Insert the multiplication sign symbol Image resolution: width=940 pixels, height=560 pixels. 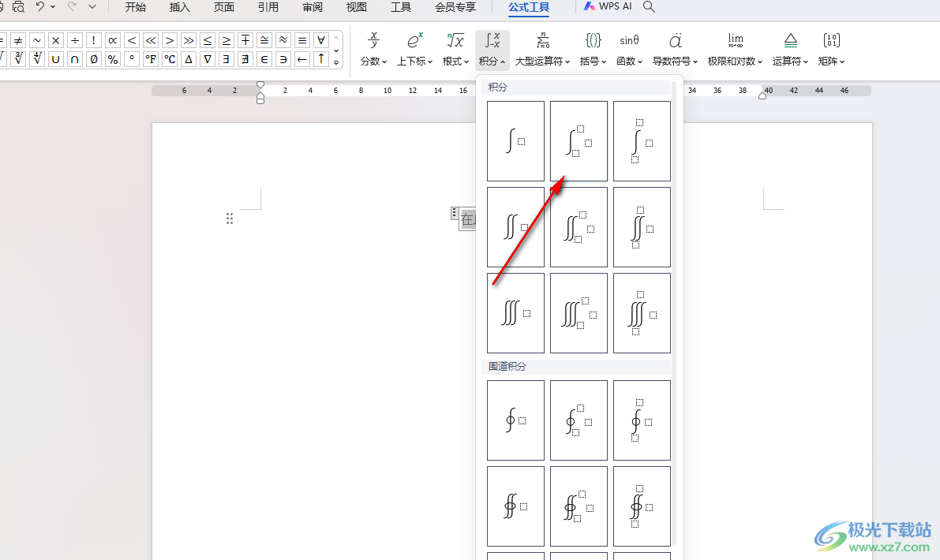coord(56,40)
